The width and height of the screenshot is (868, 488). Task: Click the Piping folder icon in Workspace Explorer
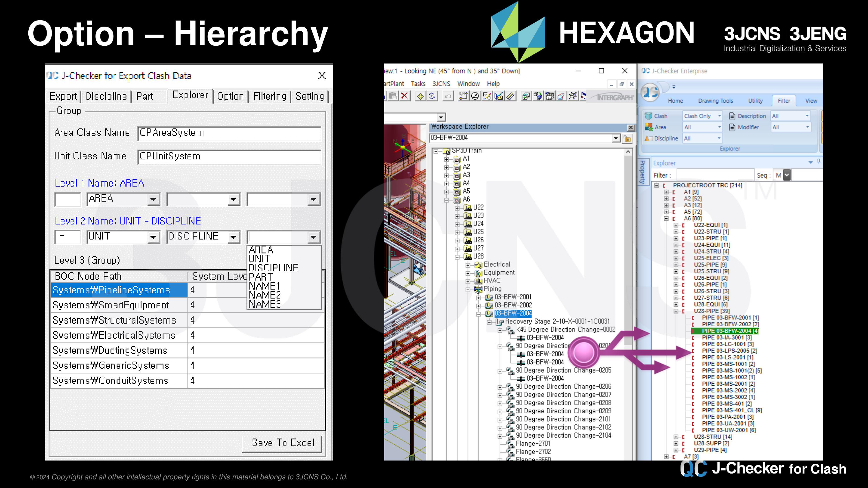coord(478,289)
